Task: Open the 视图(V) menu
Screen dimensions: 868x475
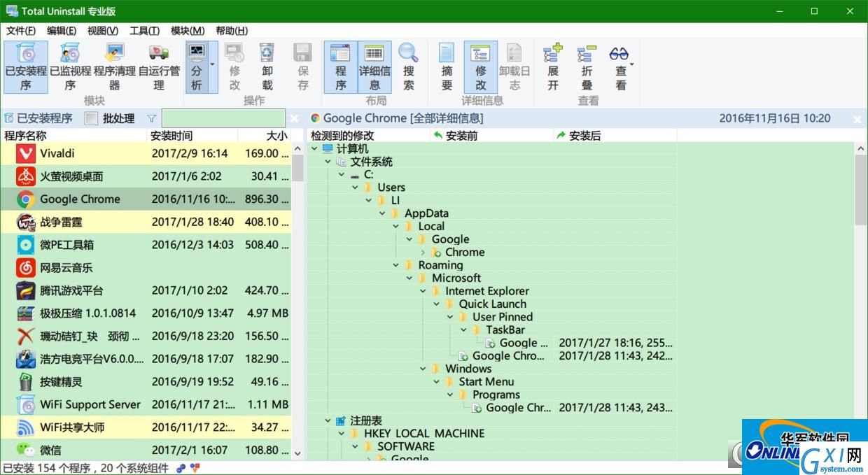Action: click(103, 31)
